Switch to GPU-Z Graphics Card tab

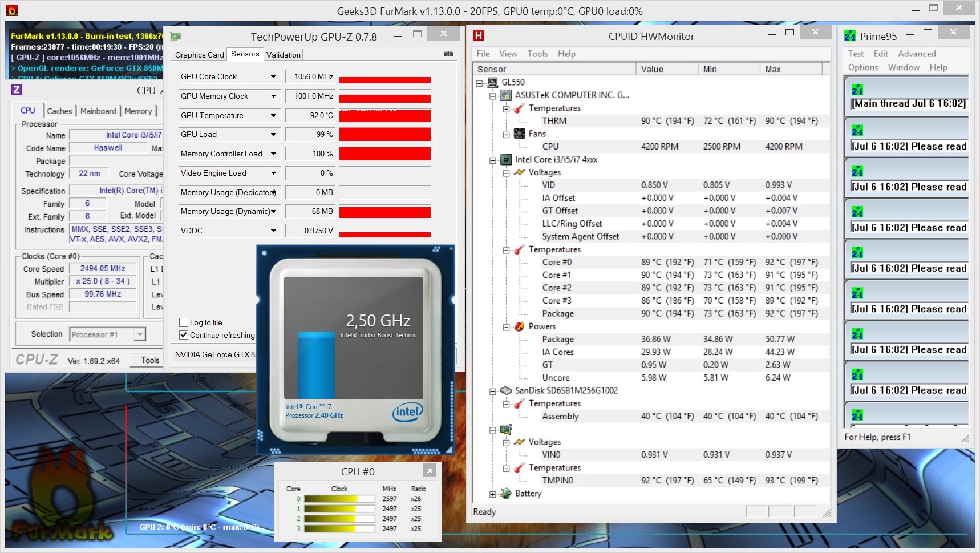[x=199, y=55]
